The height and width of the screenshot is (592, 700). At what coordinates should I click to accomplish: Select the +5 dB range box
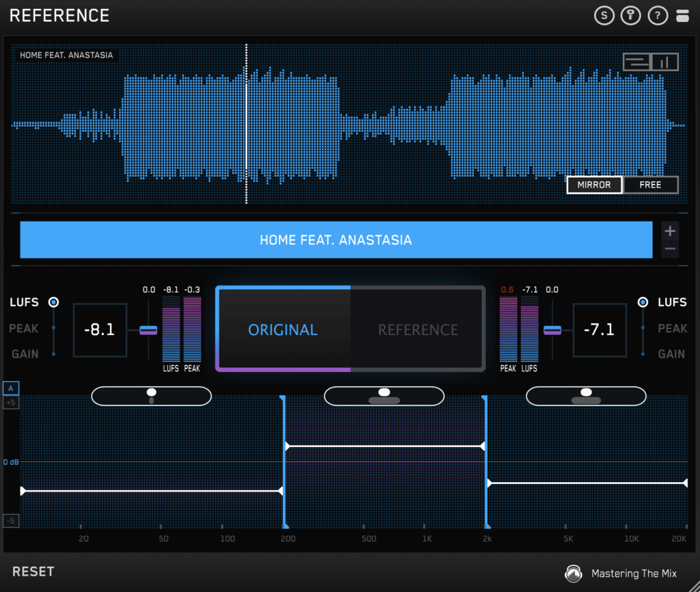pyautogui.click(x=11, y=402)
